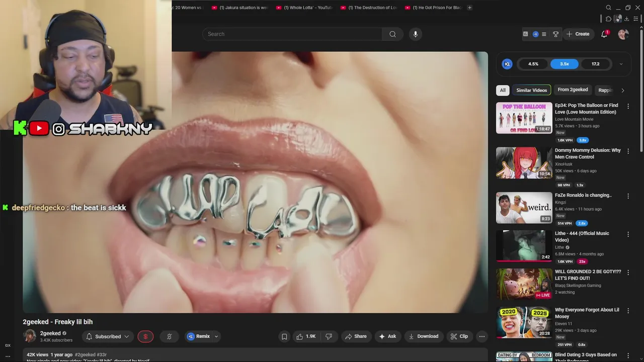644x362 pixels.
Task: Click the vidIQ logo in header toolbar
Action: 535,34
